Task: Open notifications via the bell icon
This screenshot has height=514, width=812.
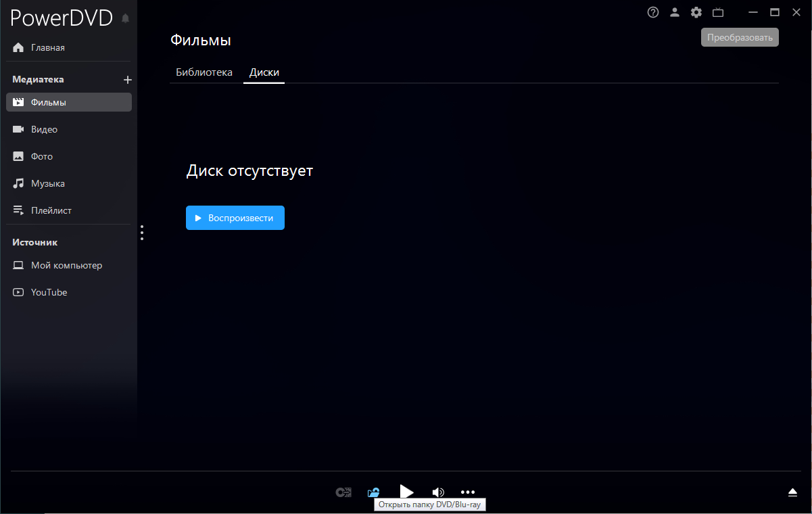Action: click(125, 19)
